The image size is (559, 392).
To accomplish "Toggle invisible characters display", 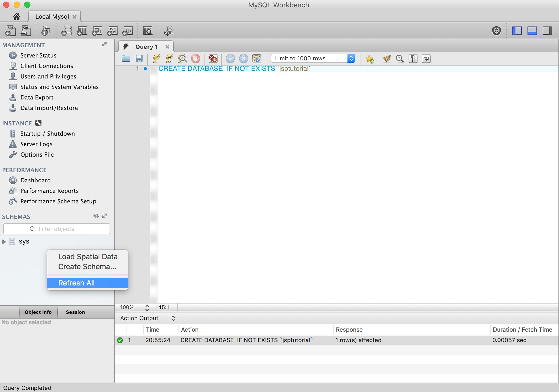I will (413, 58).
